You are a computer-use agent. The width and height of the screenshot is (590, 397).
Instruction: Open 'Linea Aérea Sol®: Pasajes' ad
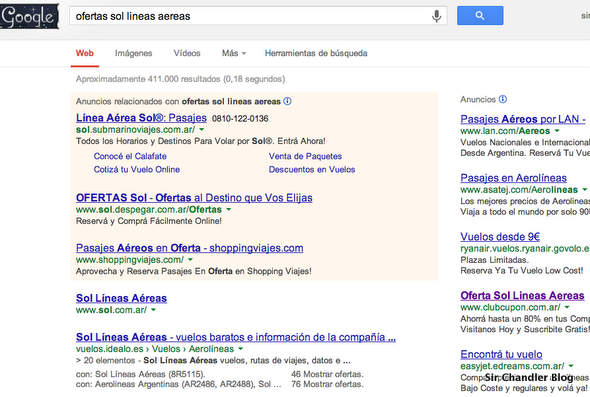pos(141,118)
